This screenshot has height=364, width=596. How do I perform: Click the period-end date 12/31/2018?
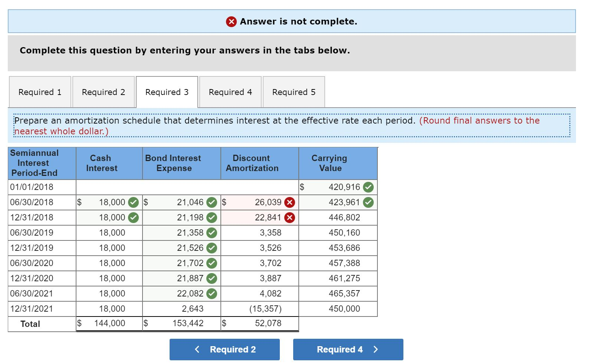pos(32,217)
